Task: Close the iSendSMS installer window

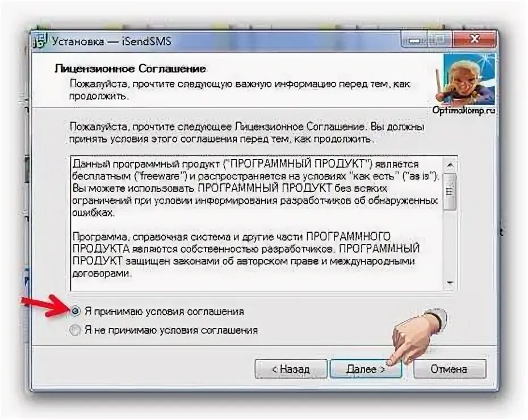Action: 474,40
